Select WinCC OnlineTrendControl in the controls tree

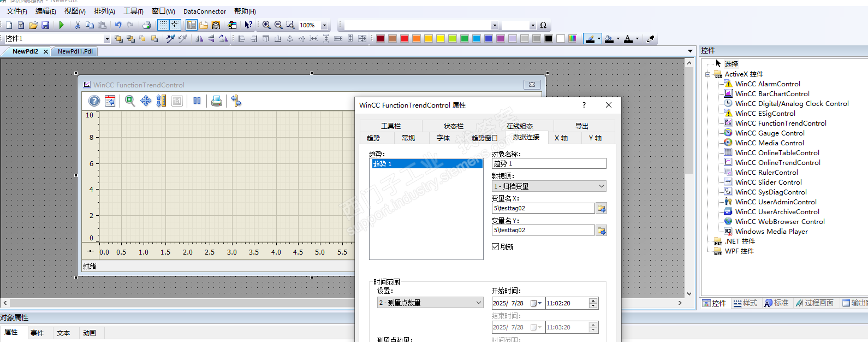coord(777,163)
